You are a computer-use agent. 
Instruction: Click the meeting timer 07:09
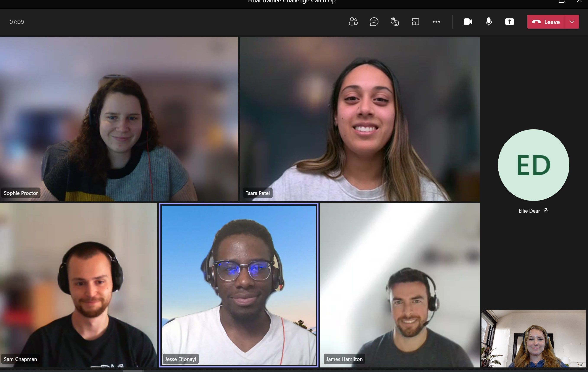click(17, 22)
